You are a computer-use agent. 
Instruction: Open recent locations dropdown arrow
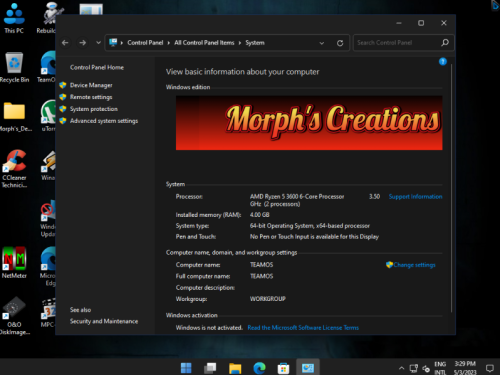tap(98, 43)
